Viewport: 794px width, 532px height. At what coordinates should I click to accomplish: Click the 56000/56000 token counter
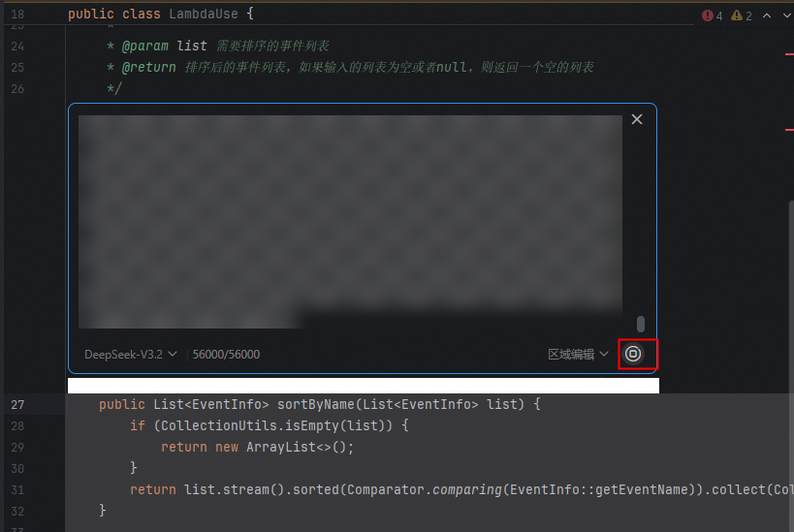[x=226, y=355]
